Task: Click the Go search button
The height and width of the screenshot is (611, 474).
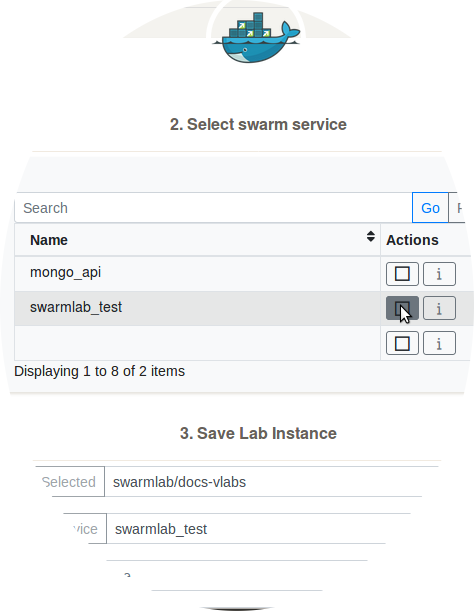Action: coord(430,208)
